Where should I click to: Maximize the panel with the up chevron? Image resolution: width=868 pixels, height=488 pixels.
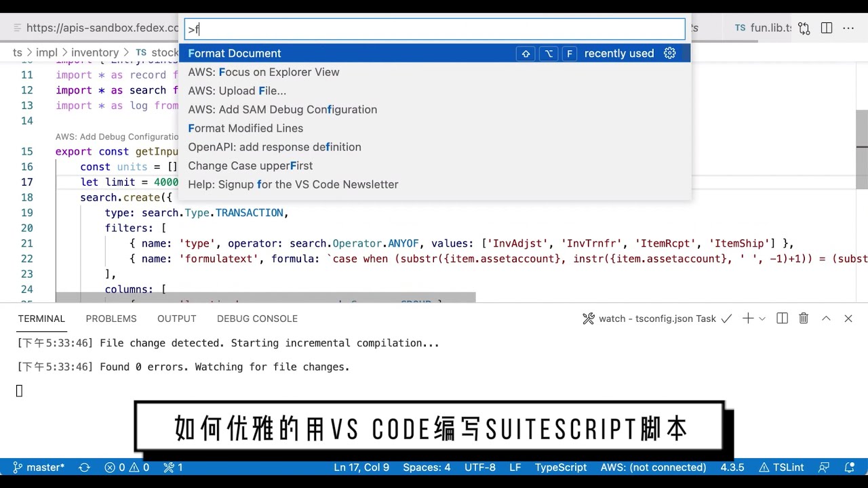pos(826,319)
